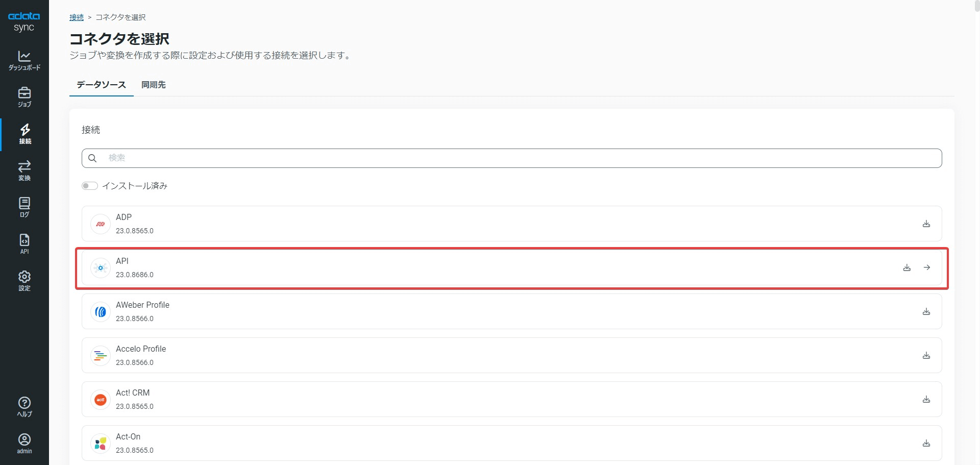Screen dimensions: 980x465
Task: Click the 接続 breadcrumb link
Action: point(77,17)
